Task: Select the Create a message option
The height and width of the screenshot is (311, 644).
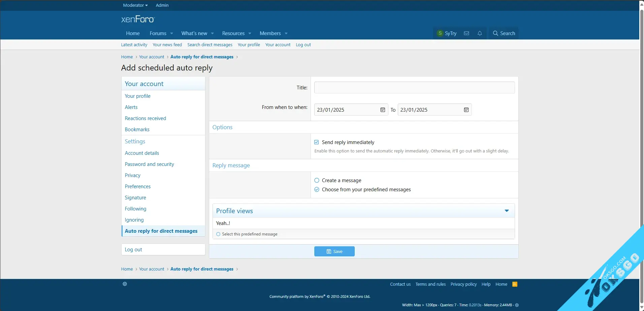Action: tap(317, 180)
